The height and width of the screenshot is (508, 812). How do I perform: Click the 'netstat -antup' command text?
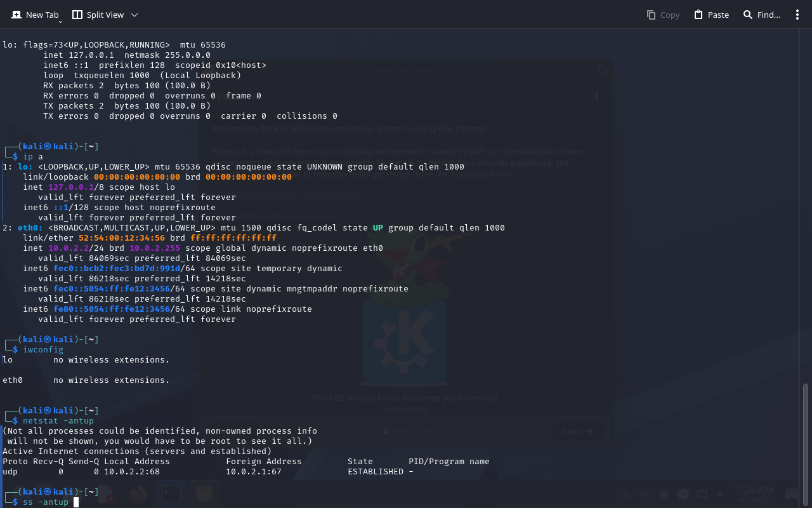[58, 421]
